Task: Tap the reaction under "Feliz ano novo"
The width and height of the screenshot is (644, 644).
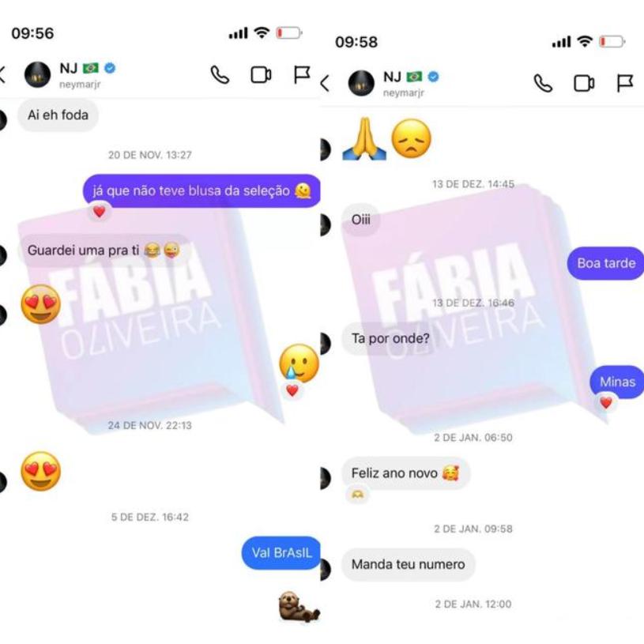Action: [x=357, y=495]
